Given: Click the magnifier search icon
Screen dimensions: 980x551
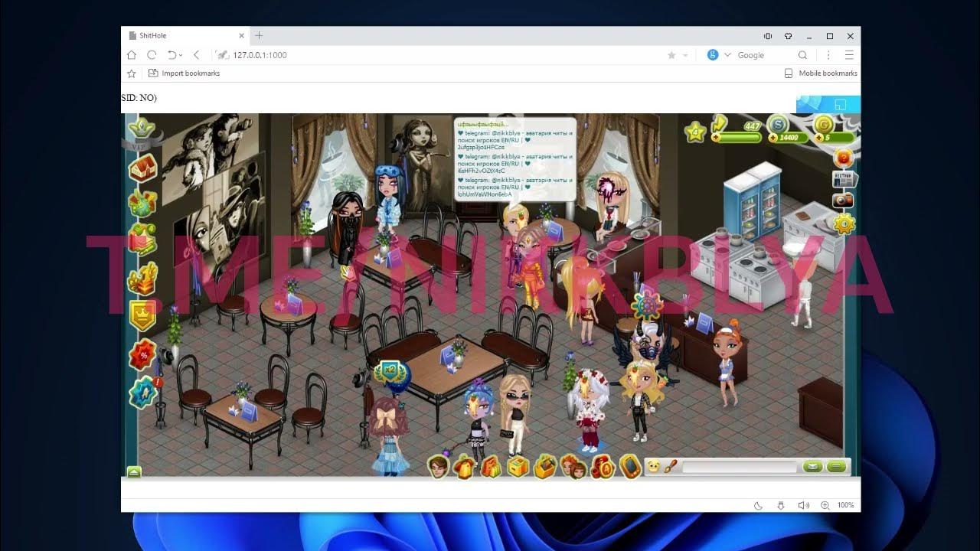Looking at the screenshot, I should (x=802, y=55).
